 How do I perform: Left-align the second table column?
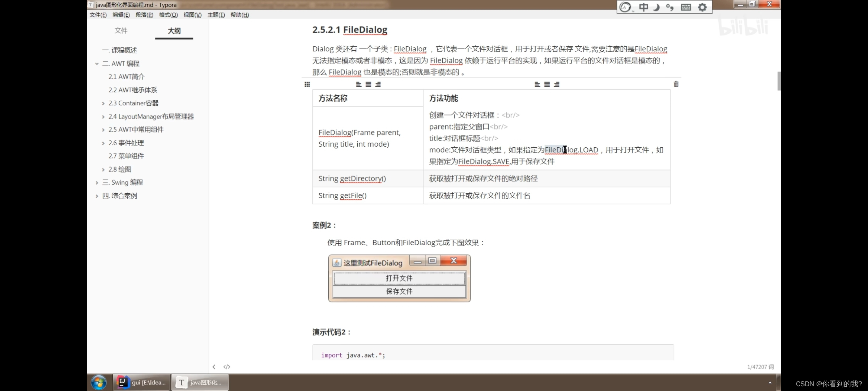point(537,84)
